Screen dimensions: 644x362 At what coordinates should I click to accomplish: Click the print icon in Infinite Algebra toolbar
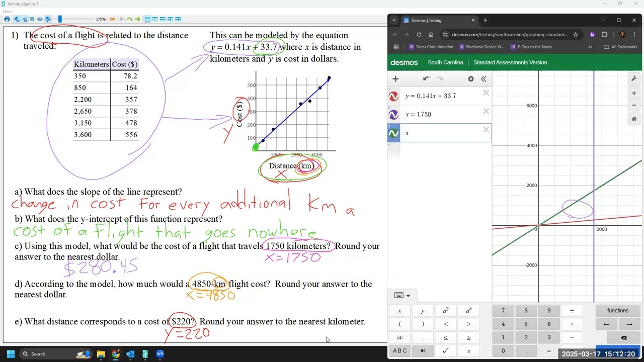(x=7, y=19)
